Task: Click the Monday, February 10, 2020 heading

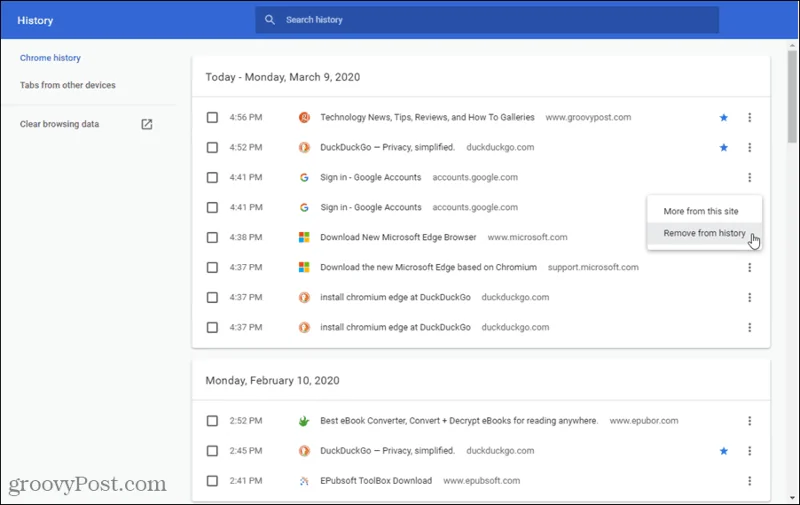Action: click(x=272, y=381)
